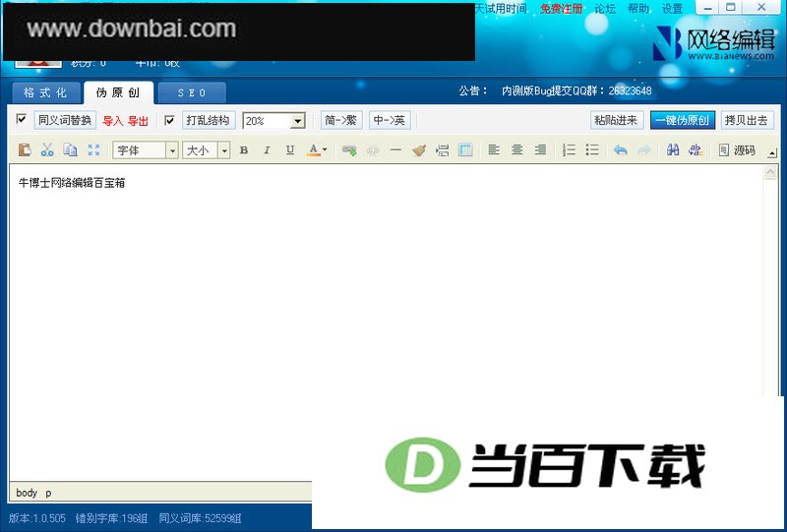
Task: Click the brush clear-formatting icon
Action: coord(419,150)
